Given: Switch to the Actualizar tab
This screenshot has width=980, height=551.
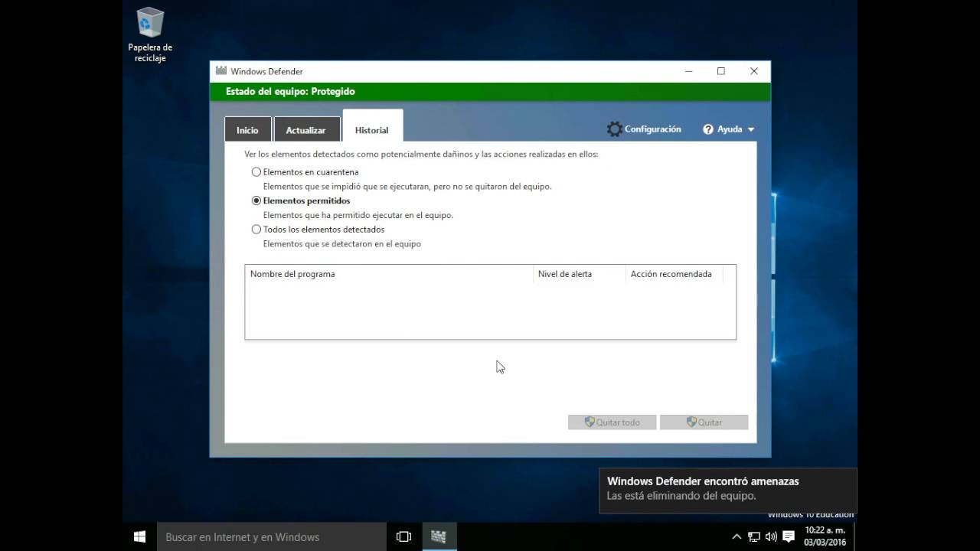Looking at the screenshot, I should [306, 130].
